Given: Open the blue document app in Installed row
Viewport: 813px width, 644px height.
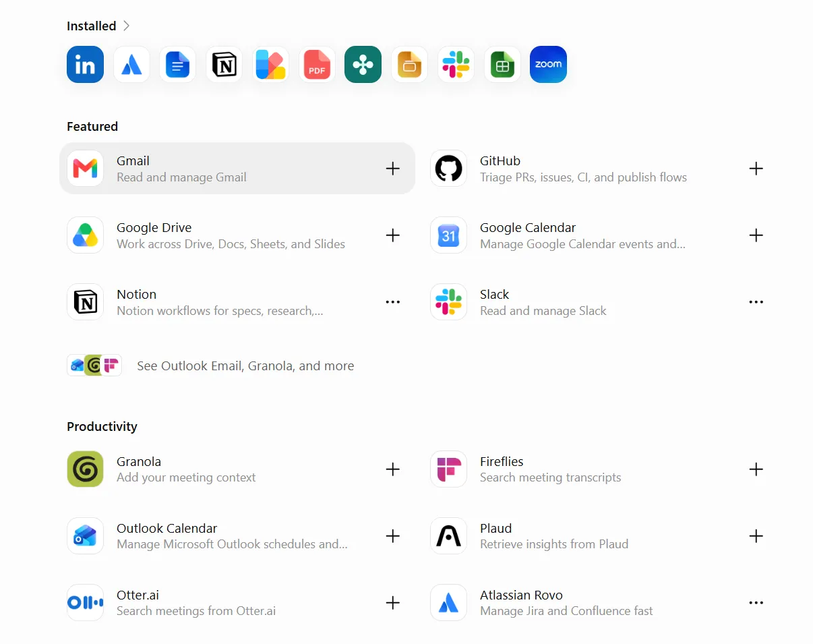Looking at the screenshot, I should click(x=178, y=65).
